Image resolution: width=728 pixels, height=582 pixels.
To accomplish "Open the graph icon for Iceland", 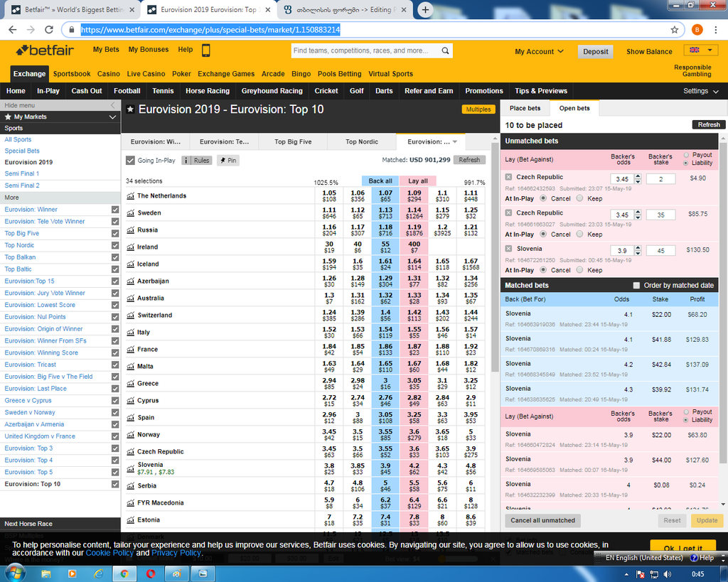I will point(131,264).
